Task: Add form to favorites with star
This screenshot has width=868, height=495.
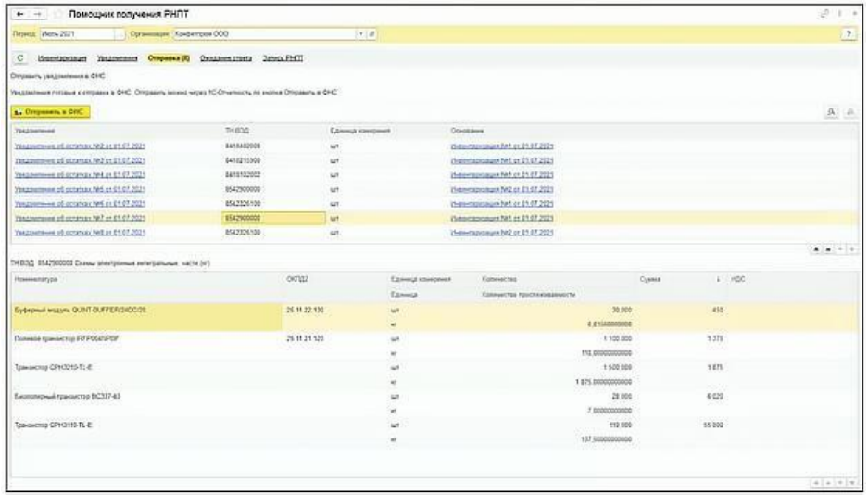Action: 57,14
